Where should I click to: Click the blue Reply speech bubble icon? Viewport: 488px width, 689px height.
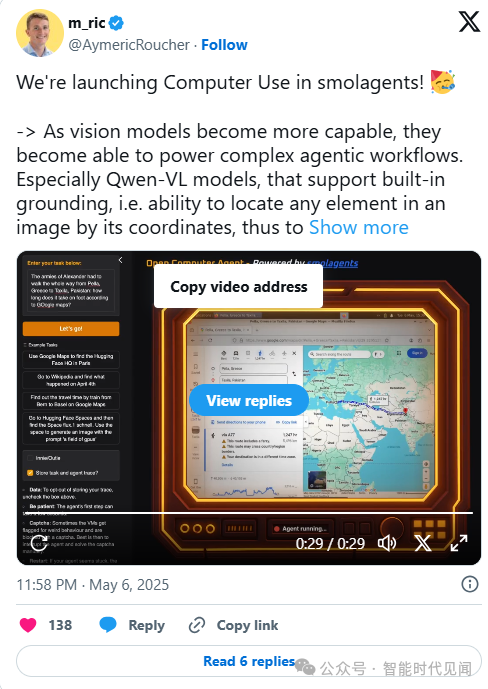108,624
